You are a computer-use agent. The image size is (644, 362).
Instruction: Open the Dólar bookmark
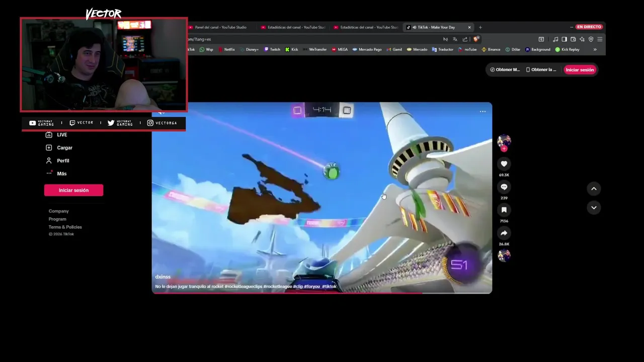513,50
